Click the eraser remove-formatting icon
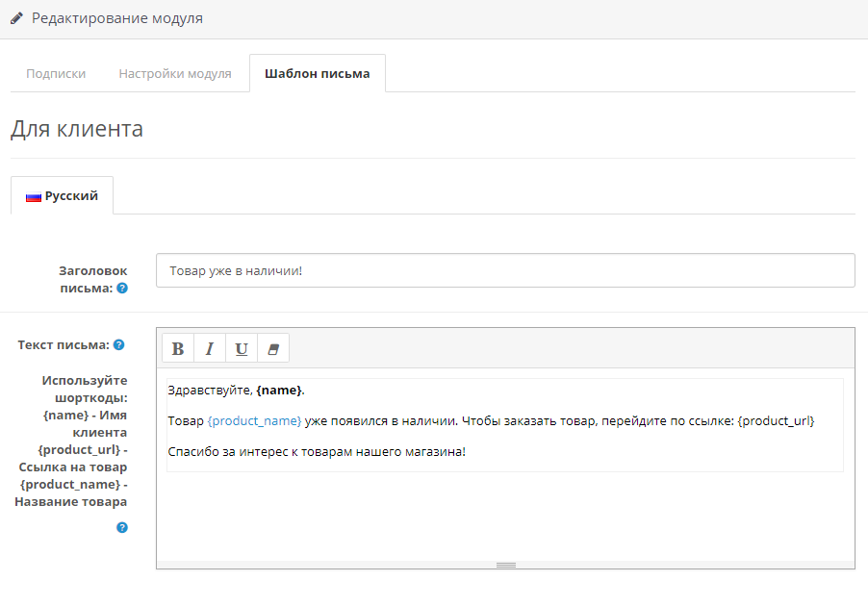This screenshot has width=868, height=606. coord(273,348)
